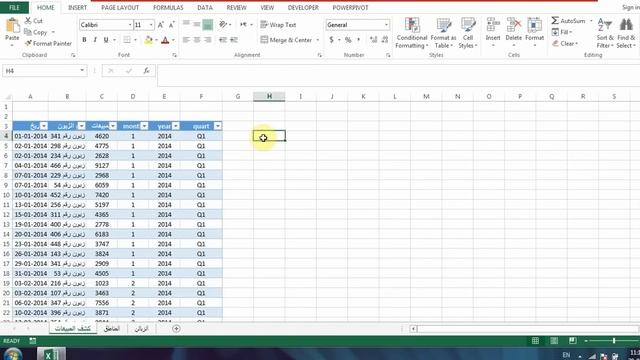Switch to the INSERT tab
The image size is (640, 360).
point(77,8)
